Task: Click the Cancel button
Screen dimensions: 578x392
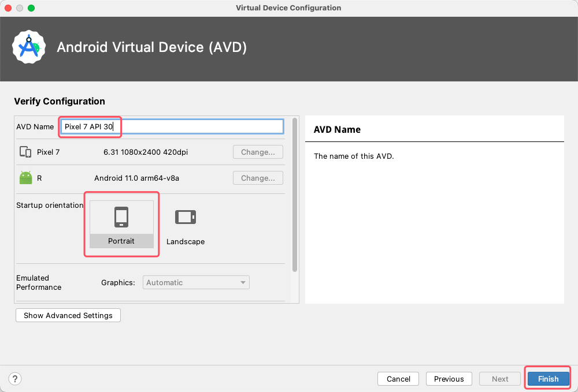Action: tap(398, 379)
